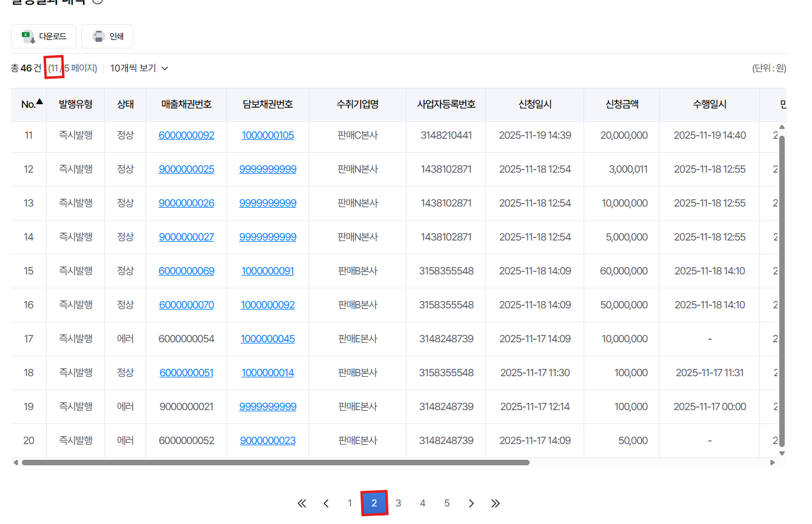Open 매출채권번호 link 6000000069
812x524 pixels.
click(187, 271)
